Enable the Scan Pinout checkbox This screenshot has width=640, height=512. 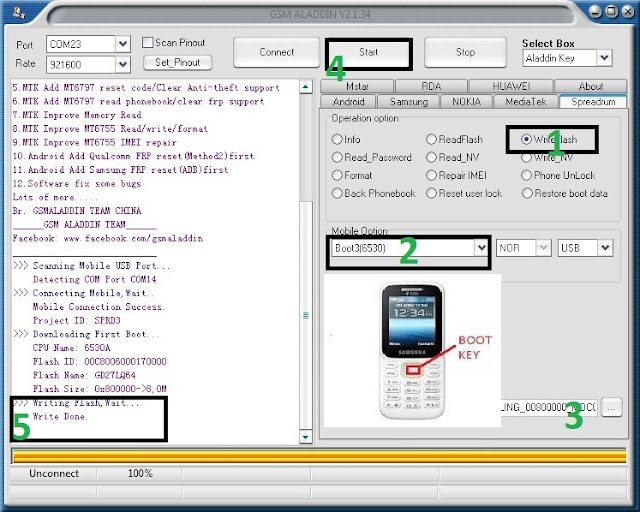[x=147, y=42]
